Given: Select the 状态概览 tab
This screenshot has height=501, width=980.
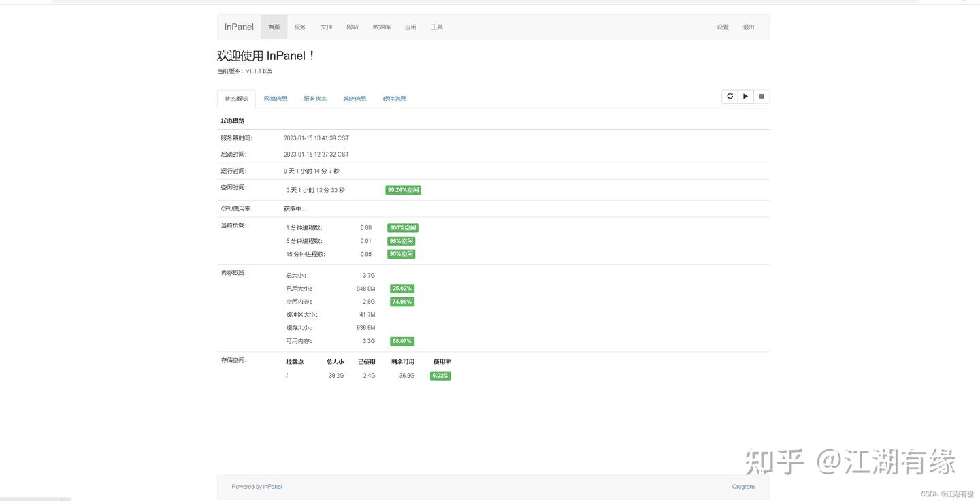Looking at the screenshot, I should pyautogui.click(x=236, y=99).
